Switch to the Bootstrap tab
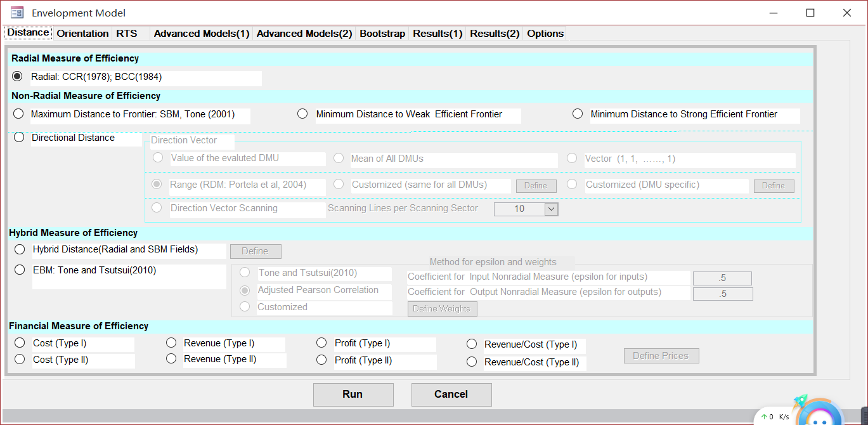 point(382,33)
